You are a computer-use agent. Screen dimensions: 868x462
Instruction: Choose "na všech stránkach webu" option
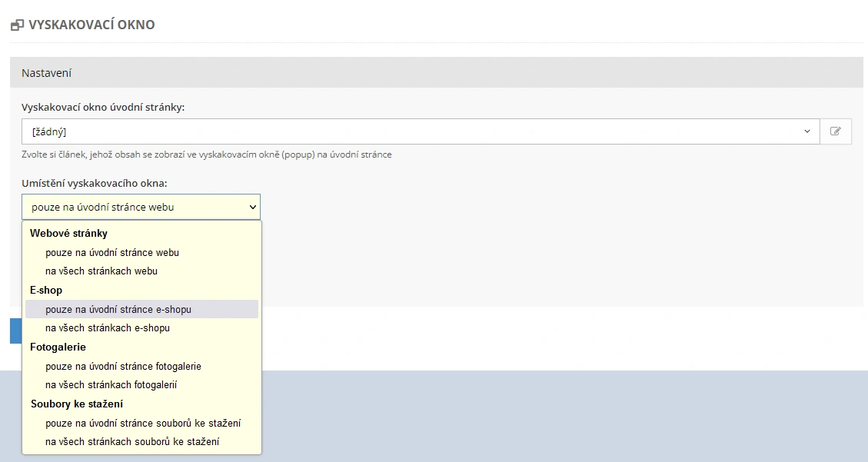(101, 271)
